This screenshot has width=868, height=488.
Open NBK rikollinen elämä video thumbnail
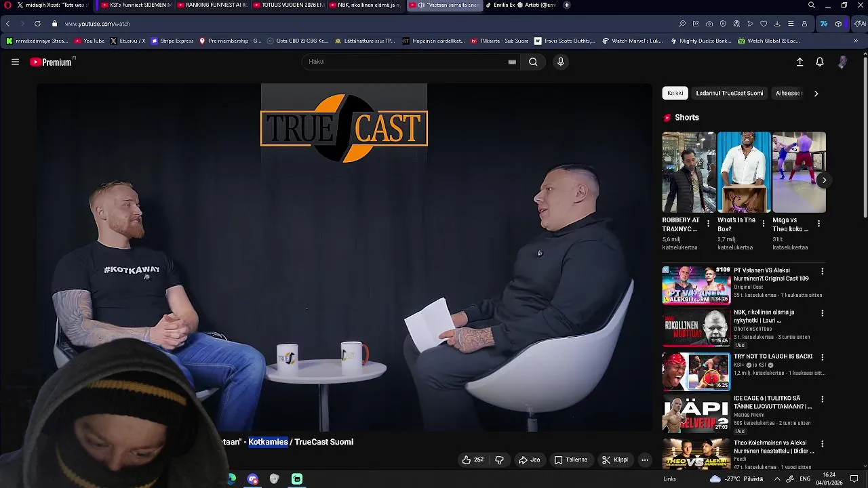pyautogui.click(x=696, y=328)
